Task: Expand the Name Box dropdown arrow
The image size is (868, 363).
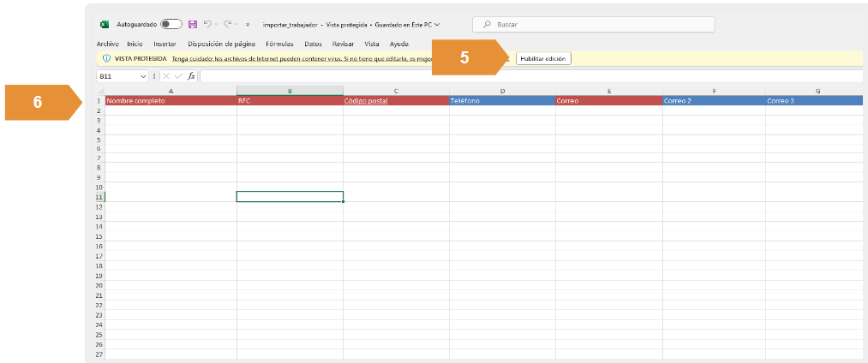Action: (x=143, y=76)
